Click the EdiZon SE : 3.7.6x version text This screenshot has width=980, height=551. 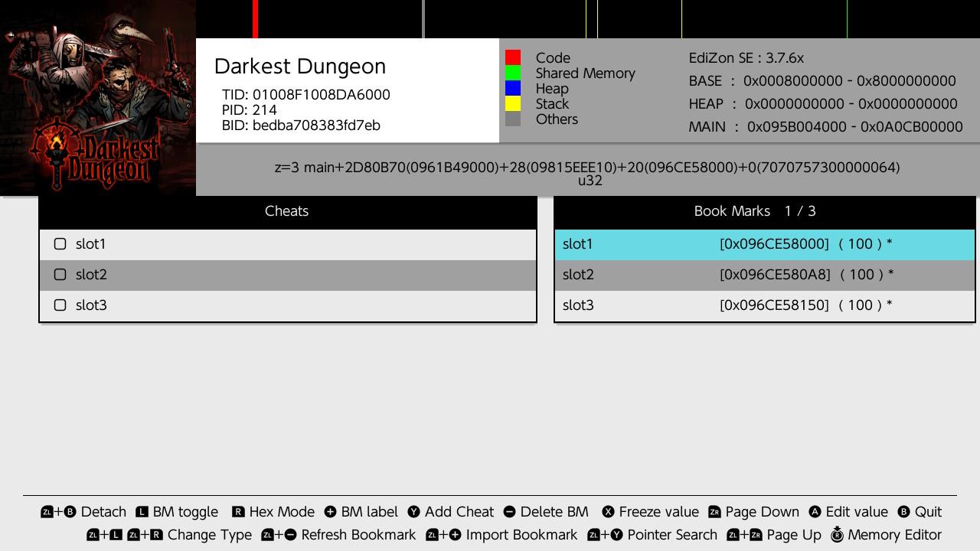point(746,58)
